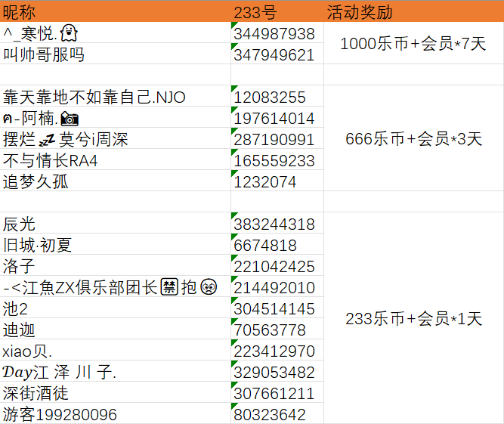Viewport: 504px width, 424px height.
Task: Click the ID cell 165559233
Action: tap(277, 159)
